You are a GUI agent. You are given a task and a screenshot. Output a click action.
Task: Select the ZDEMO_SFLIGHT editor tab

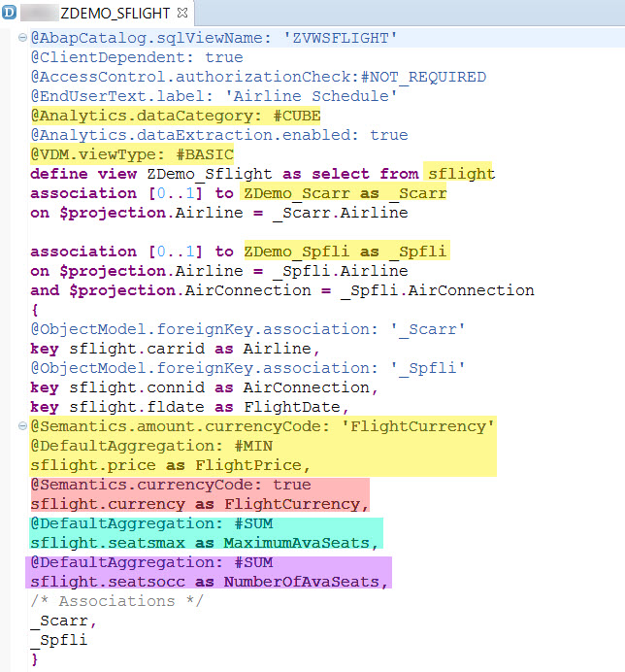click(97, 13)
